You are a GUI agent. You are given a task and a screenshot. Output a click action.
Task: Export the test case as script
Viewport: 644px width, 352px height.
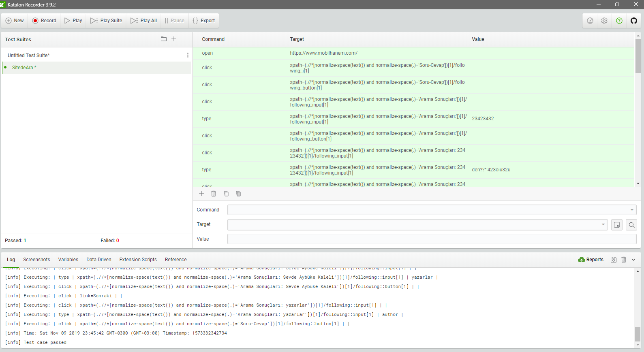click(204, 21)
